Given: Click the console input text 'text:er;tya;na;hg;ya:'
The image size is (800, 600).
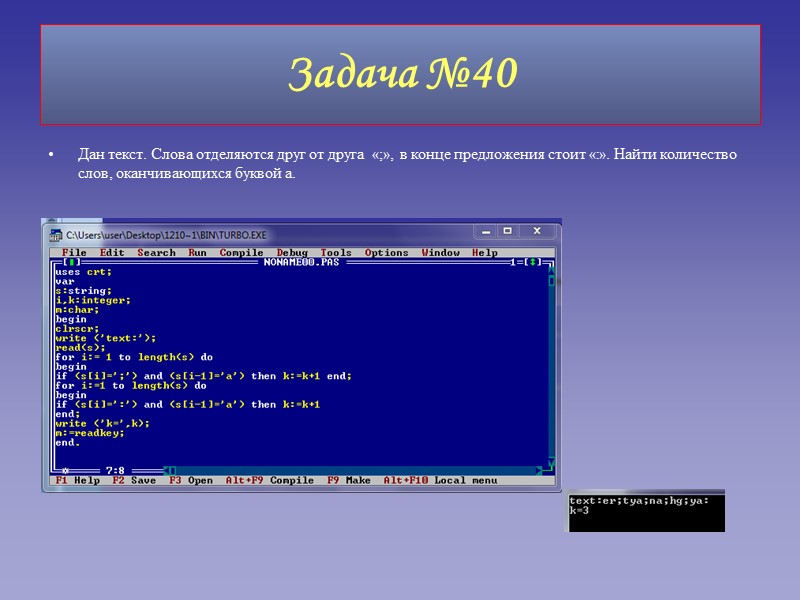Looking at the screenshot, I should pyautogui.click(x=639, y=501).
